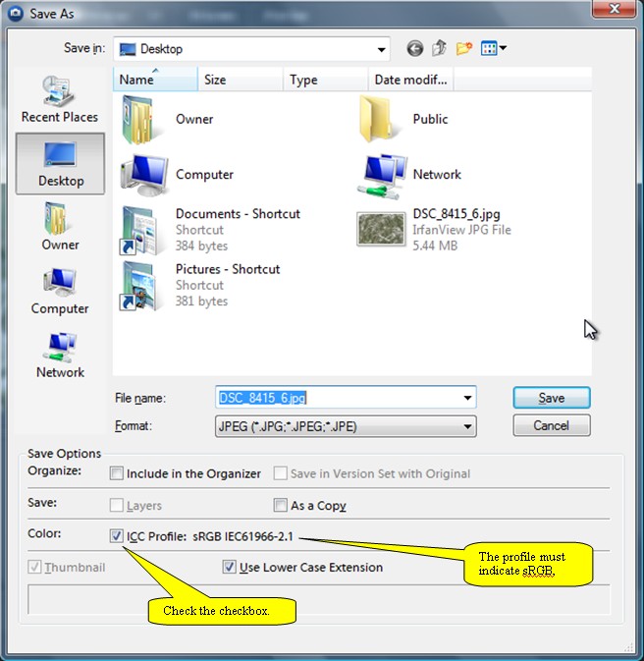Select the DSC_8415_6.jpg thumbnail
The image size is (644, 661).
[381, 229]
